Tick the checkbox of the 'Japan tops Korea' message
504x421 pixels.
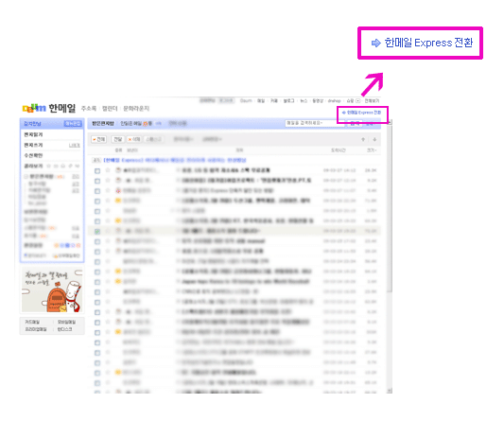(97, 282)
